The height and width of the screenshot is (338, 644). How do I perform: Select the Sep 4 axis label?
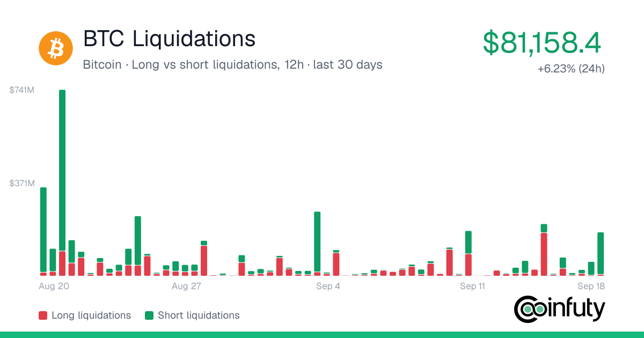328,286
